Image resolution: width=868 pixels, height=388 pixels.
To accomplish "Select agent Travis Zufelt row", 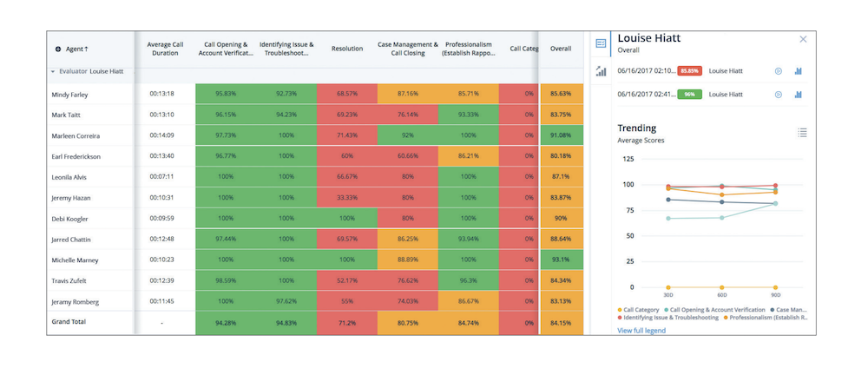I will coord(69,281).
